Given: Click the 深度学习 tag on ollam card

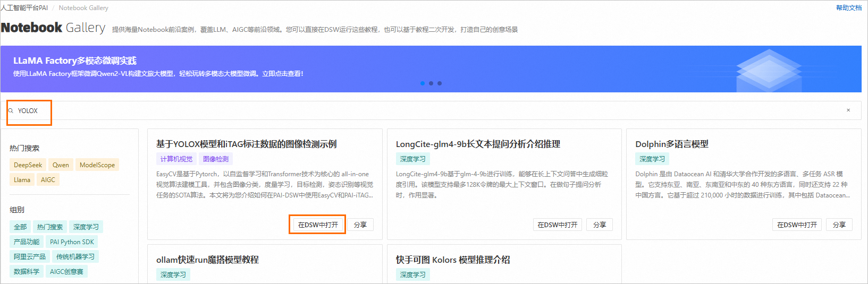Looking at the screenshot, I should [173, 275].
